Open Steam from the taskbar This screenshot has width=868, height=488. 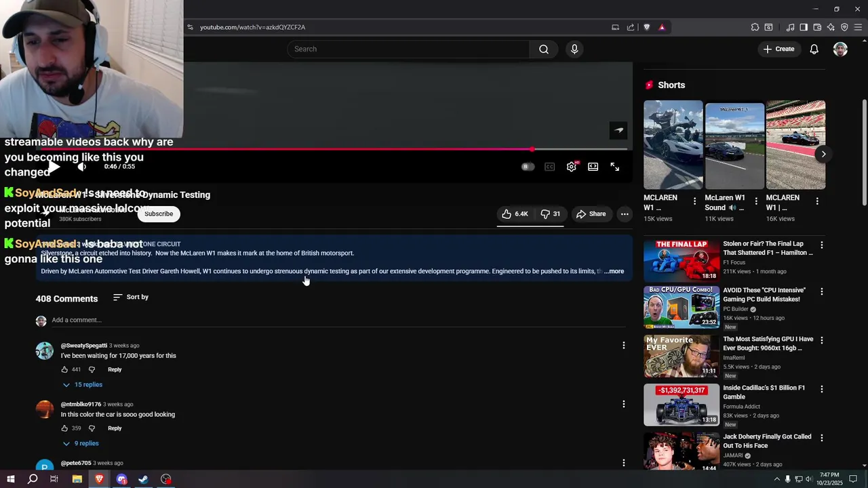(144, 479)
